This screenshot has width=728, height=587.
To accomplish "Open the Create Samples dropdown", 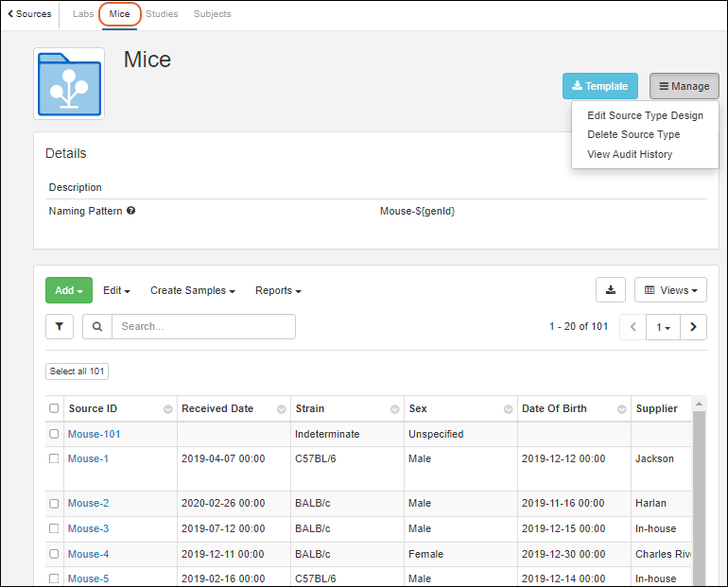I will coord(192,290).
